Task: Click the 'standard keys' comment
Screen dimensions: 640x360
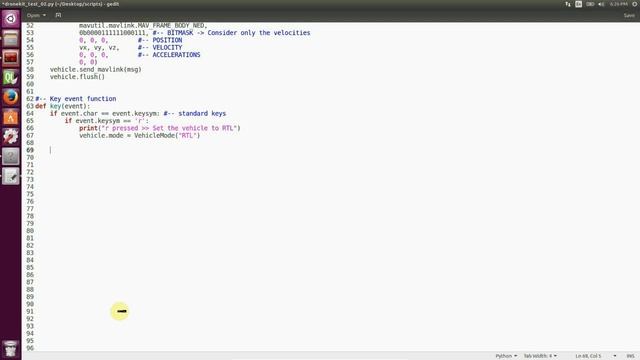Action: 195,113
